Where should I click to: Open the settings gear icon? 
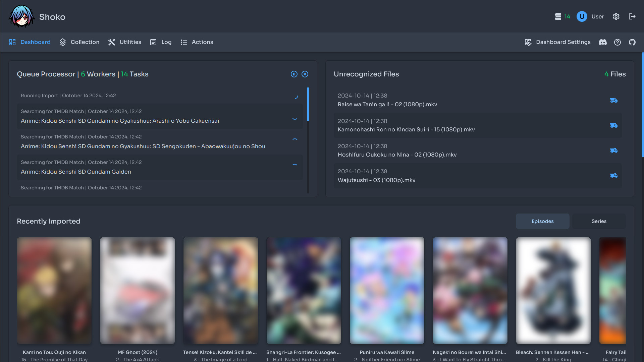pyautogui.click(x=616, y=16)
